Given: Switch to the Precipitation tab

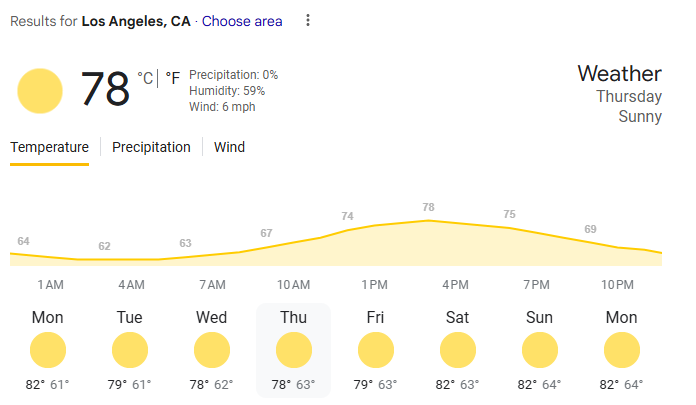Looking at the screenshot, I should (x=151, y=147).
